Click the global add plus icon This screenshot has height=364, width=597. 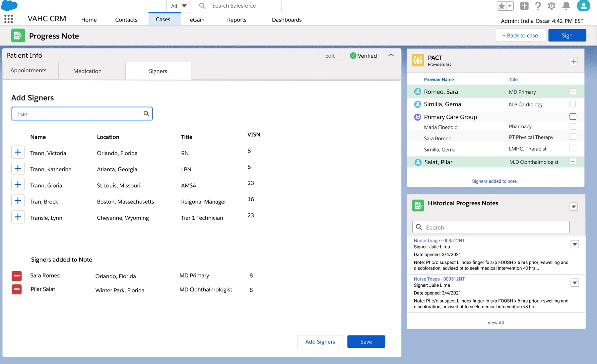[x=524, y=6]
